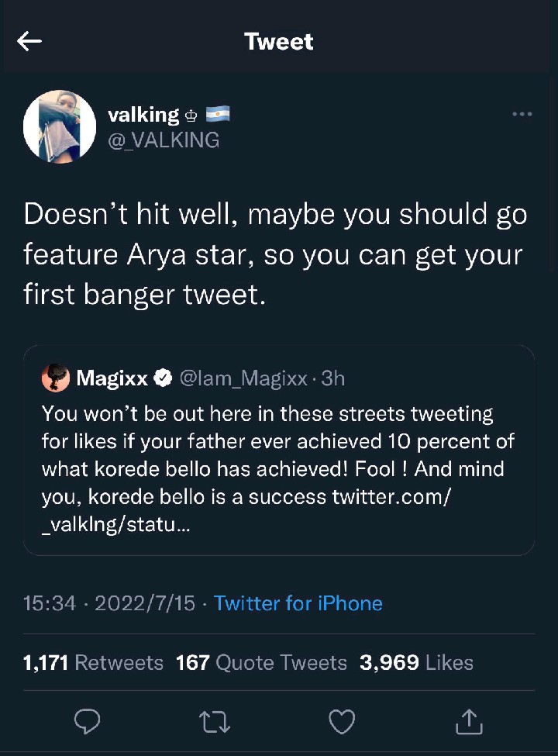Image resolution: width=558 pixels, height=756 pixels.
Task: Select the Tweet header title
Action: (279, 42)
